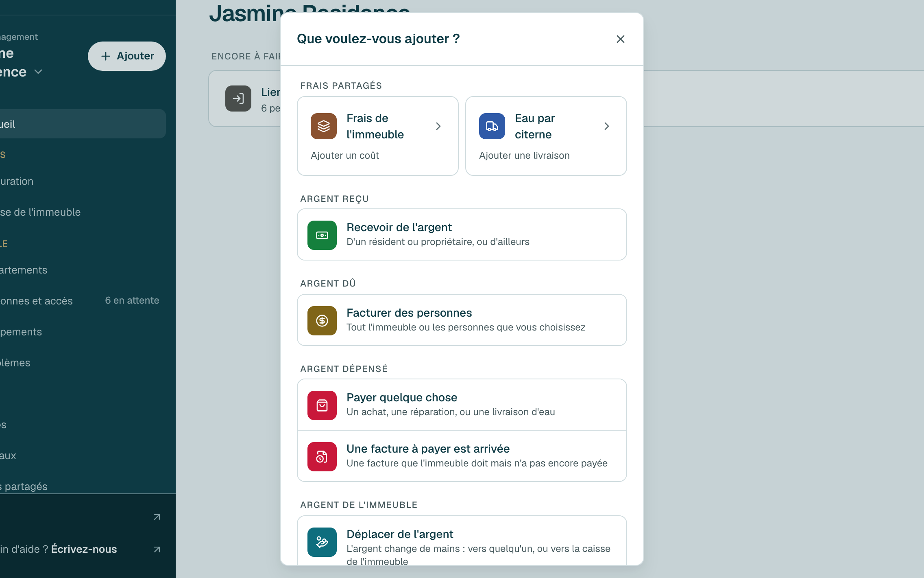
Task: Click the teal hand-coins icon for Déplacer de l'argent
Action: [322, 542]
